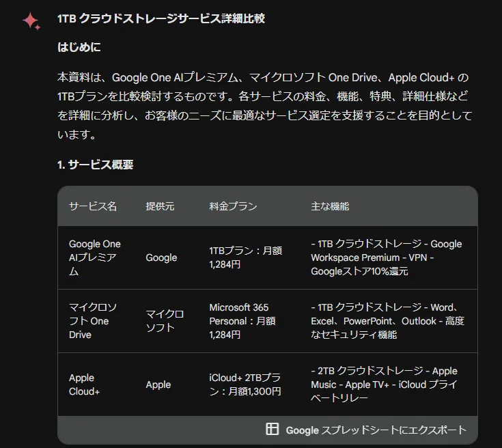Click the spreadsheet export table icon
The image size is (502, 448).
pos(272,429)
